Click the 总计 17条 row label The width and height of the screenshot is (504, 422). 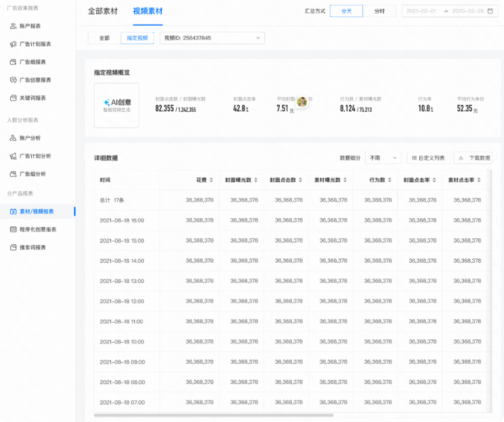[x=112, y=201]
